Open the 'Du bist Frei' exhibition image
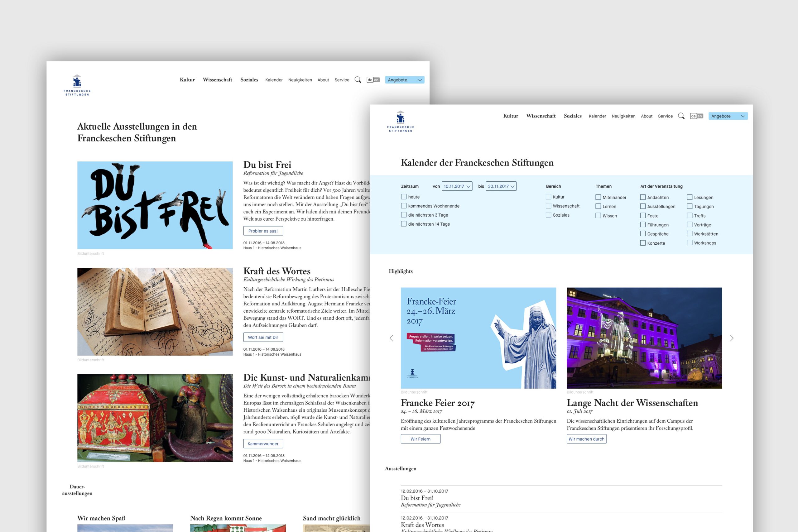The height and width of the screenshot is (532, 798). tap(155, 205)
